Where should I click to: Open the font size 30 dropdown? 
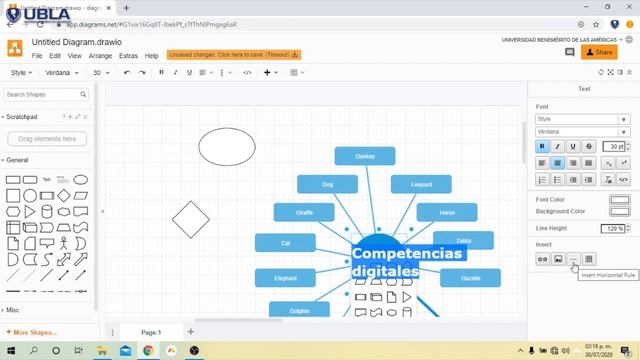[101, 73]
